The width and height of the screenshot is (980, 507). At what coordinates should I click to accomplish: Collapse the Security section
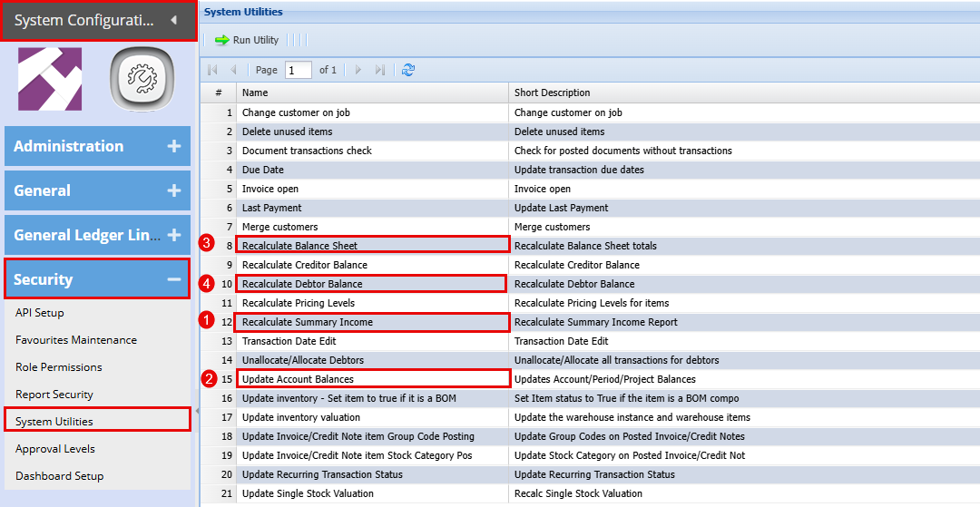(174, 279)
